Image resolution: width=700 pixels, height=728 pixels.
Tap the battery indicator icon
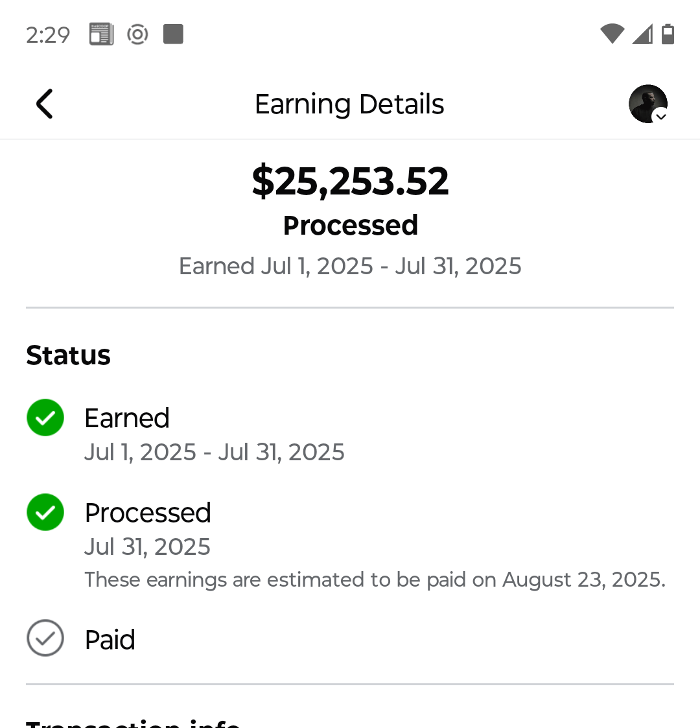click(x=668, y=34)
